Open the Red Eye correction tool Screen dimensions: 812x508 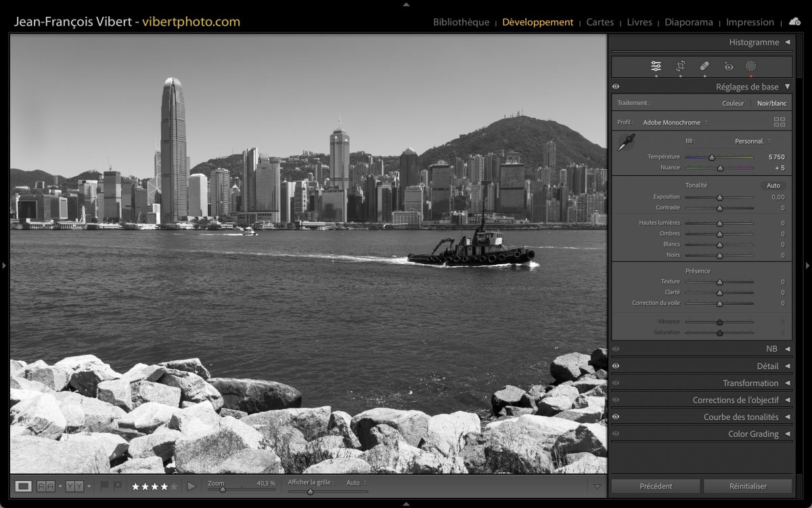[x=728, y=66]
